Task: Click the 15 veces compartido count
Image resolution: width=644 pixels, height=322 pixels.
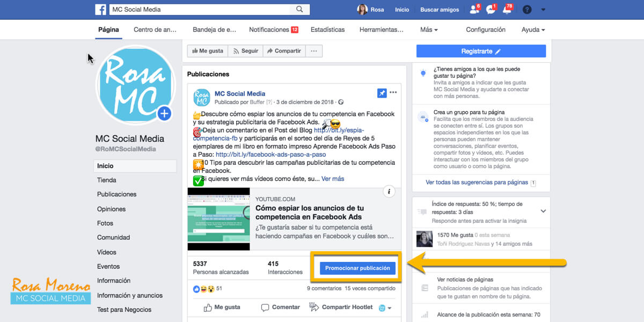Action: click(x=370, y=289)
